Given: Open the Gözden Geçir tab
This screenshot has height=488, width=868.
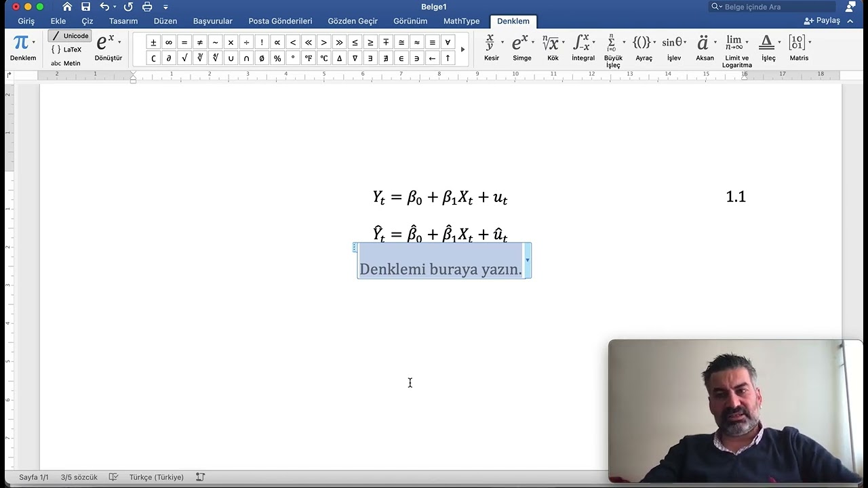Looking at the screenshot, I should (353, 21).
